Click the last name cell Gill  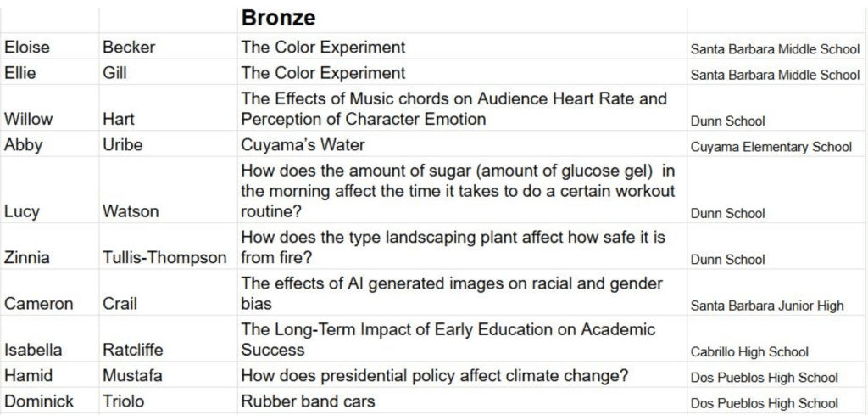point(114,74)
